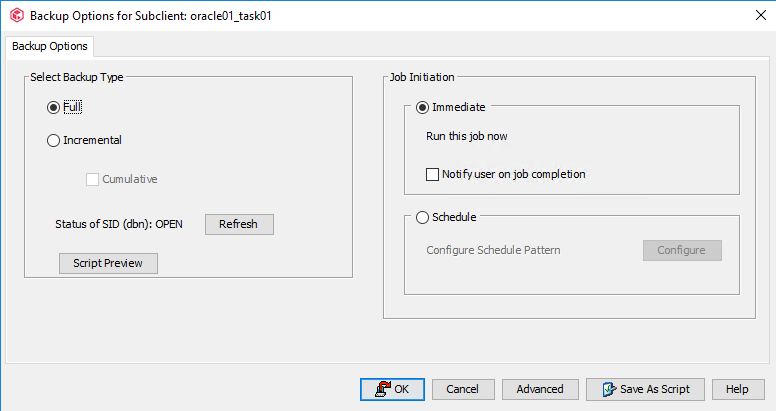Select the Schedule job option
This screenshot has height=411, width=776.
(x=423, y=216)
